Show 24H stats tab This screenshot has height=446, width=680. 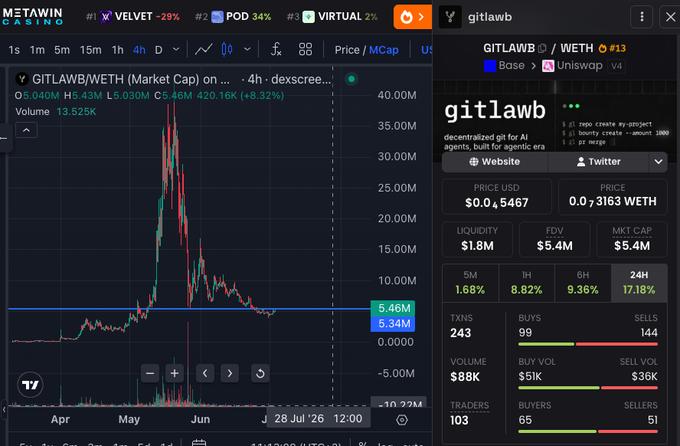tap(639, 282)
